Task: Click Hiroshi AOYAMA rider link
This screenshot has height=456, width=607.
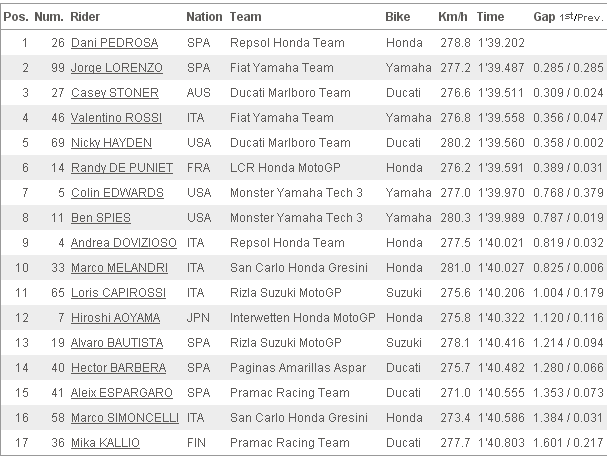Action: (115, 318)
